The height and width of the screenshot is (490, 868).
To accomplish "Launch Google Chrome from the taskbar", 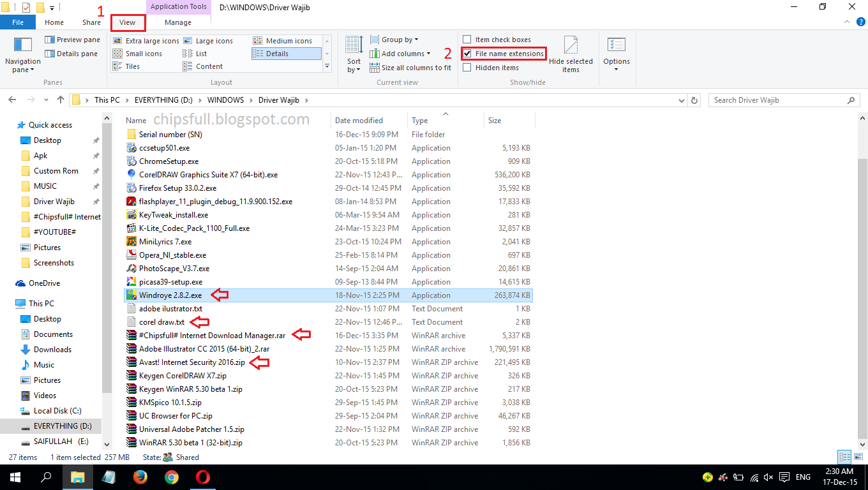I will (172, 477).
